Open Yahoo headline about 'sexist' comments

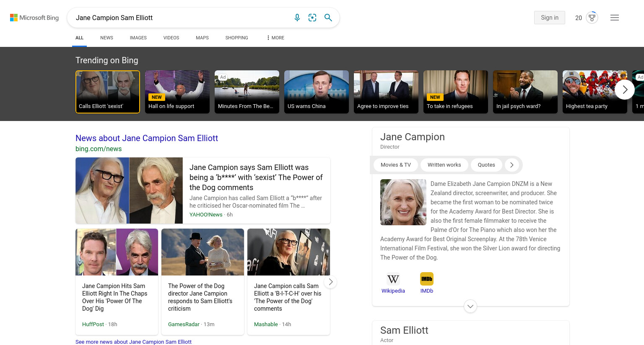[256, 178]
